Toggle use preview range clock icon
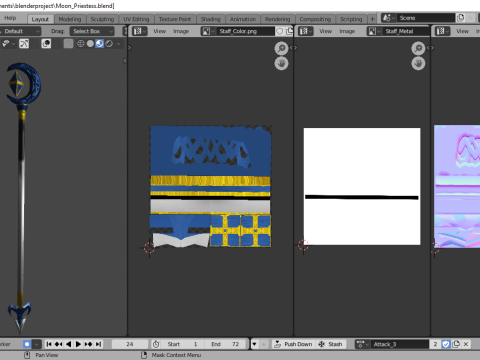The image size is (480, 360). point(156,344)
